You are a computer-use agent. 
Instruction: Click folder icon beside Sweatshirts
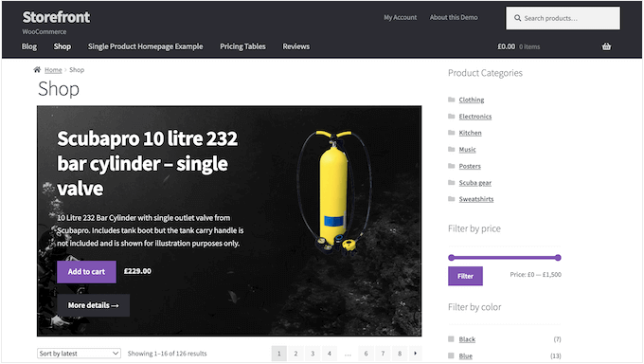coord(452,199)
